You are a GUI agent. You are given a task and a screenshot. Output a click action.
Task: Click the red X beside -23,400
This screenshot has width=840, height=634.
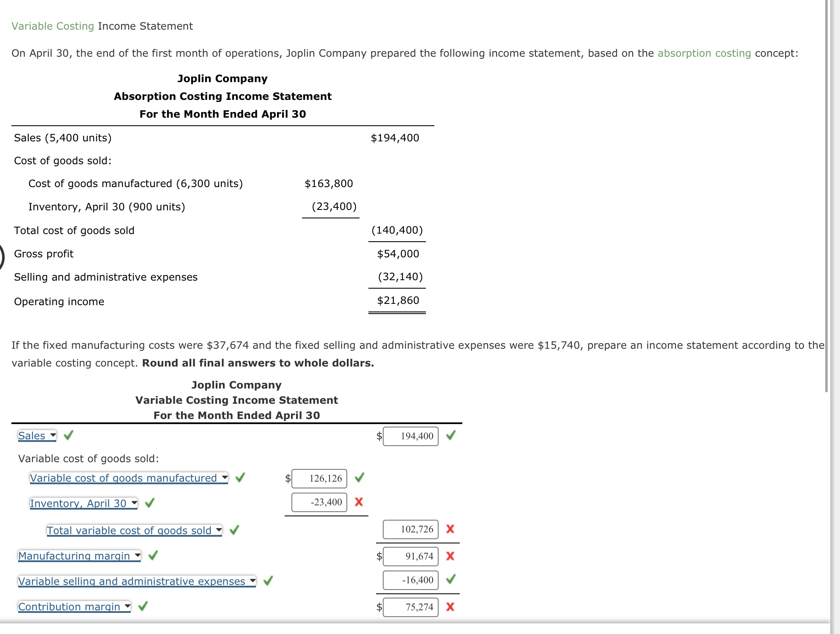coord(359,502)
